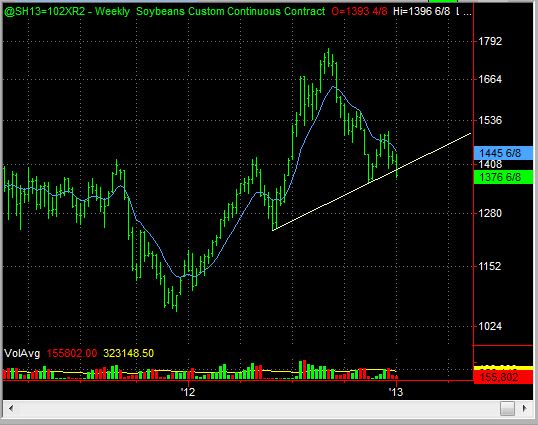The height and width of the screenshot is (425, 538).
Task: Click the horizontal scrollbar thumb
Action: click(507, 408)
